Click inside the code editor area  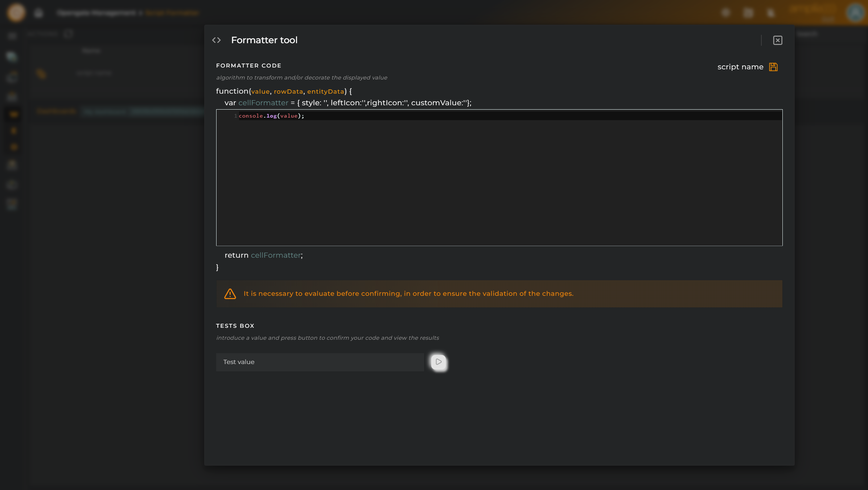click(499, 177)
